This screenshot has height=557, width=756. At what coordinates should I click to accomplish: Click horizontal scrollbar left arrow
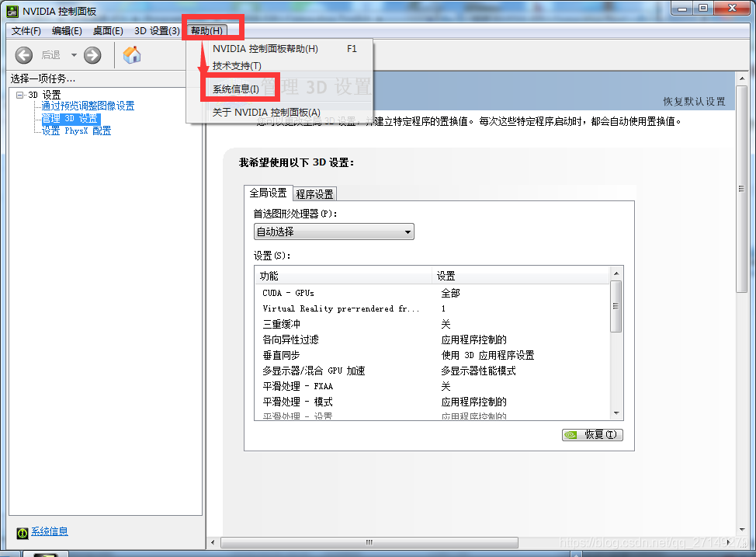point(213,542)
